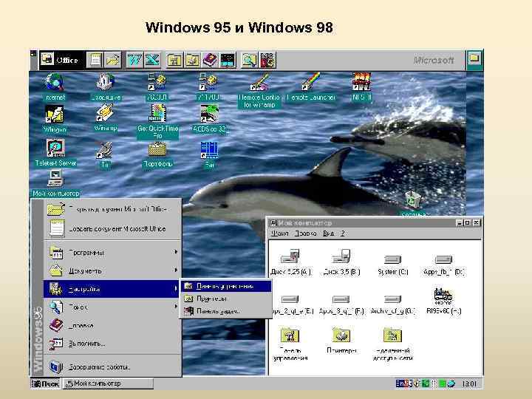
Task: Select the (E:) drive in Мой компьютер
Action: coord(292,304)
